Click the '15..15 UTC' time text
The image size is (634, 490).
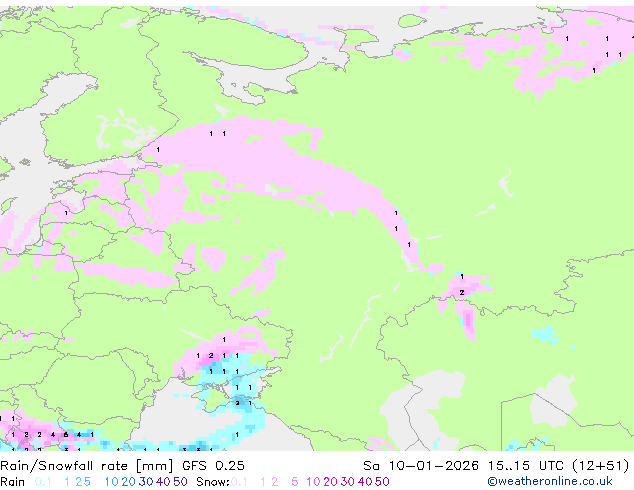(x=525, y=466)
